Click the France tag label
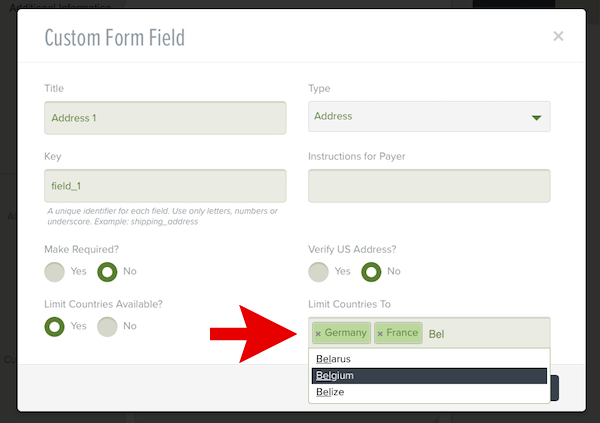This screenshot has width=600, height=423. point(402,333)
